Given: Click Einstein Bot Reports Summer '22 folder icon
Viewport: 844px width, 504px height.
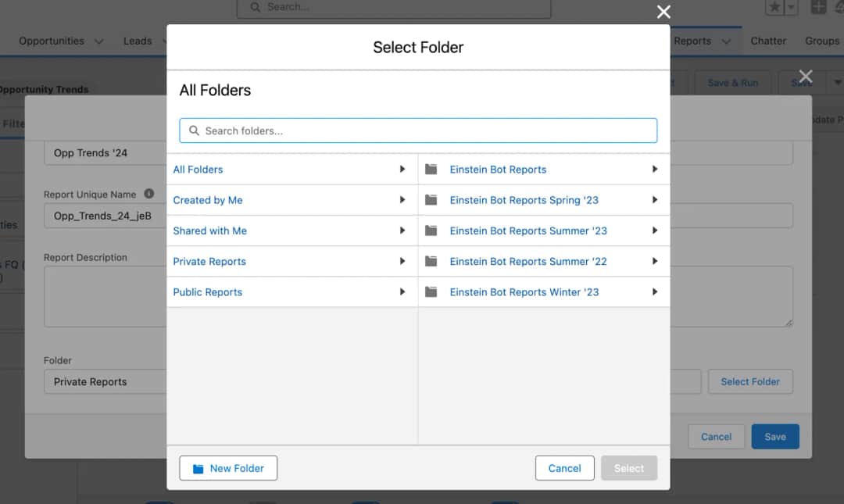Looking at the screenshot, I should pos(431,261).
